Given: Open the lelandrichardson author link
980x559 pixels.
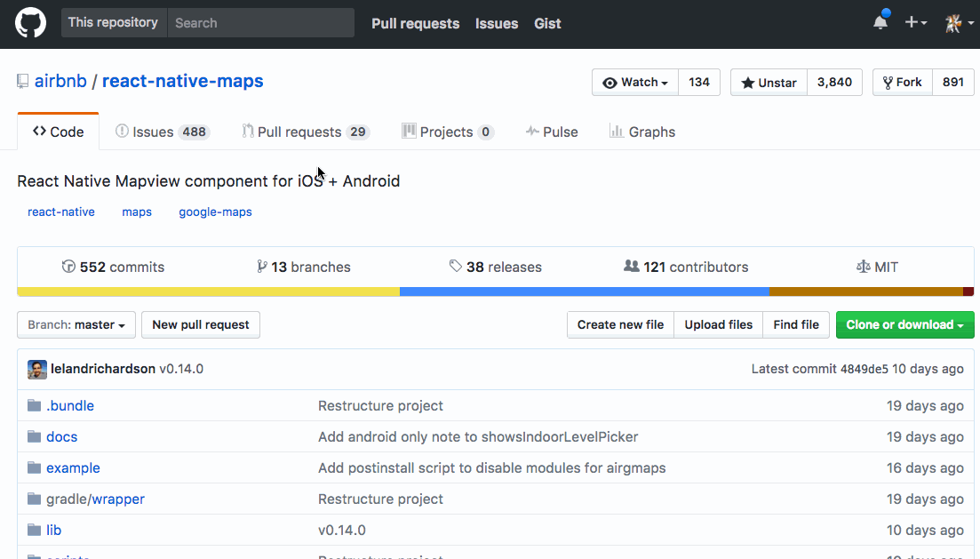Looking at the screenshot, I should (x=103, y=369).
